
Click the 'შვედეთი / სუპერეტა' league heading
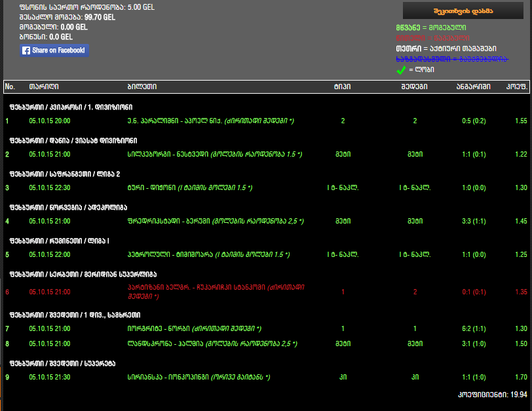(x=62, y=364)
